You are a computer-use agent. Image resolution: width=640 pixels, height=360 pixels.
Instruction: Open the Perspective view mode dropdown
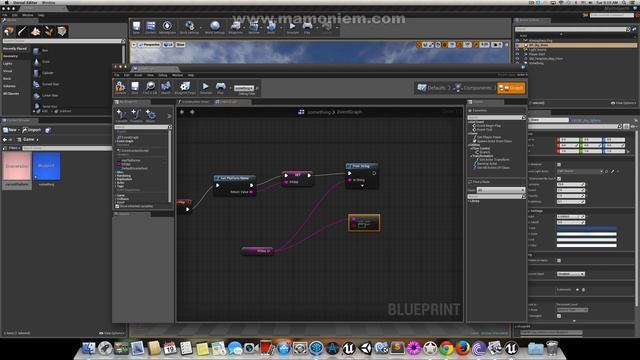pyautogui.click(x=149, y=45)
